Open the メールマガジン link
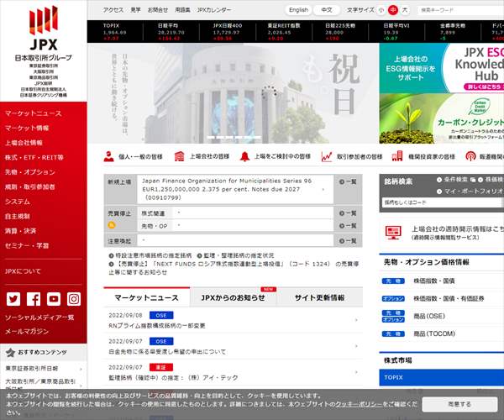 pos(27,331)
